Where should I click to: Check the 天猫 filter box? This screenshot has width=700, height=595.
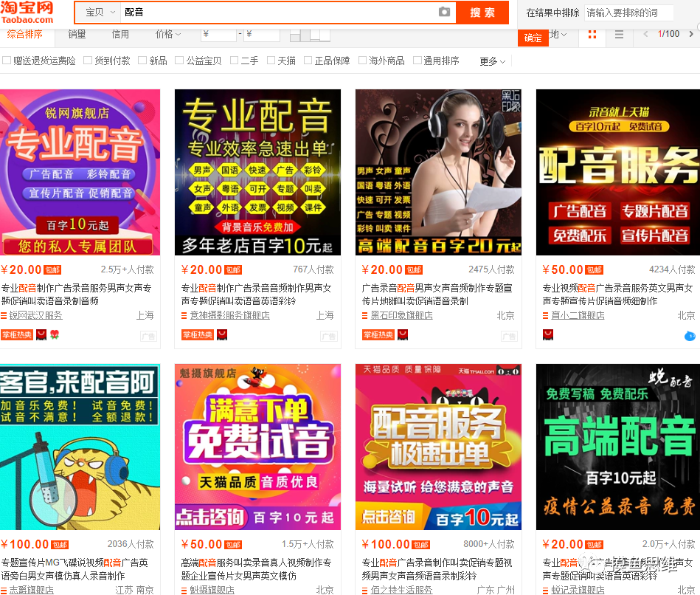coord(271,61)
